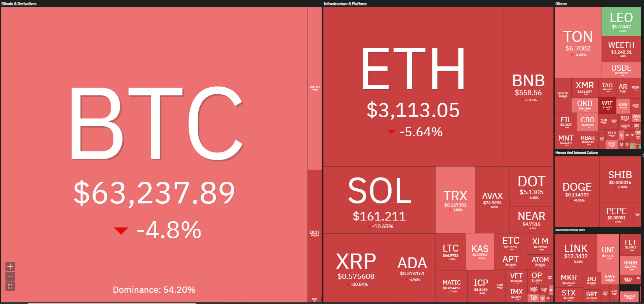Click the ADA tile
This screenshot has width=644, height=304.
tap(412, 268)
